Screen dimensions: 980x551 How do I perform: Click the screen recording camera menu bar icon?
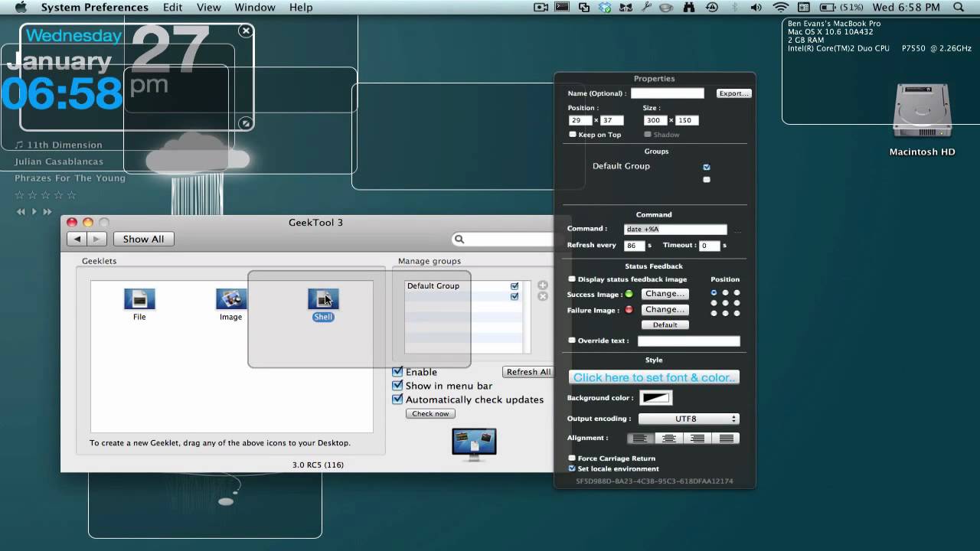click(x=541, y=7)
